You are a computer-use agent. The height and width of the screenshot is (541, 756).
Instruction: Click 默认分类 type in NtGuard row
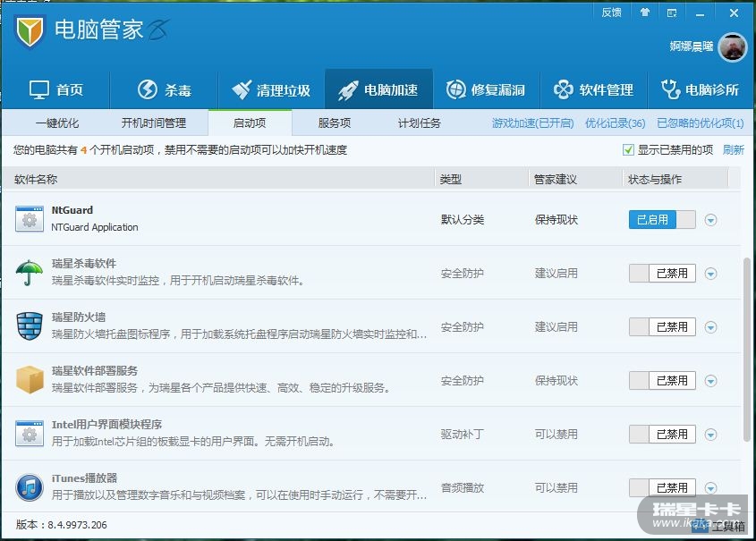pos(462,220)
